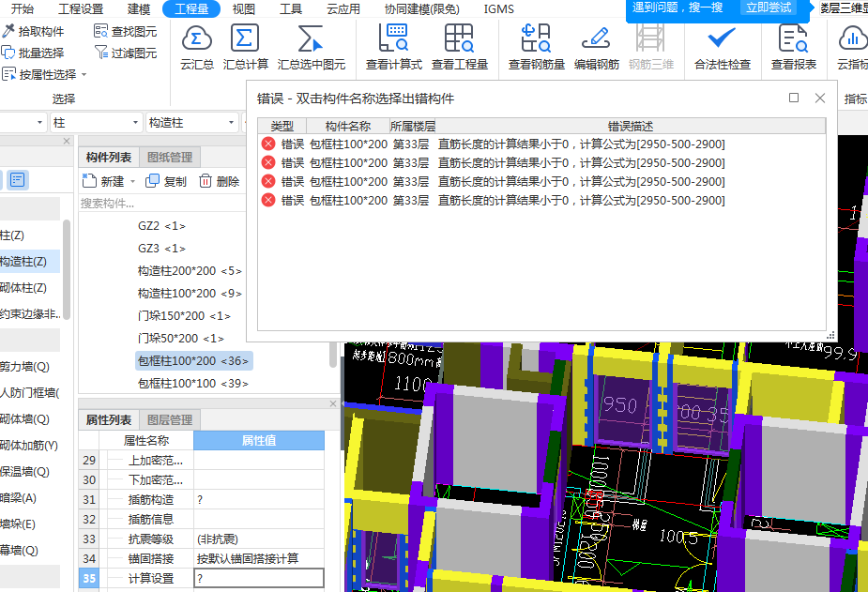The height and width of the screenshot is (592, 868).
Task: Click 复制 copy component button
Action: [x=166, y=181]
